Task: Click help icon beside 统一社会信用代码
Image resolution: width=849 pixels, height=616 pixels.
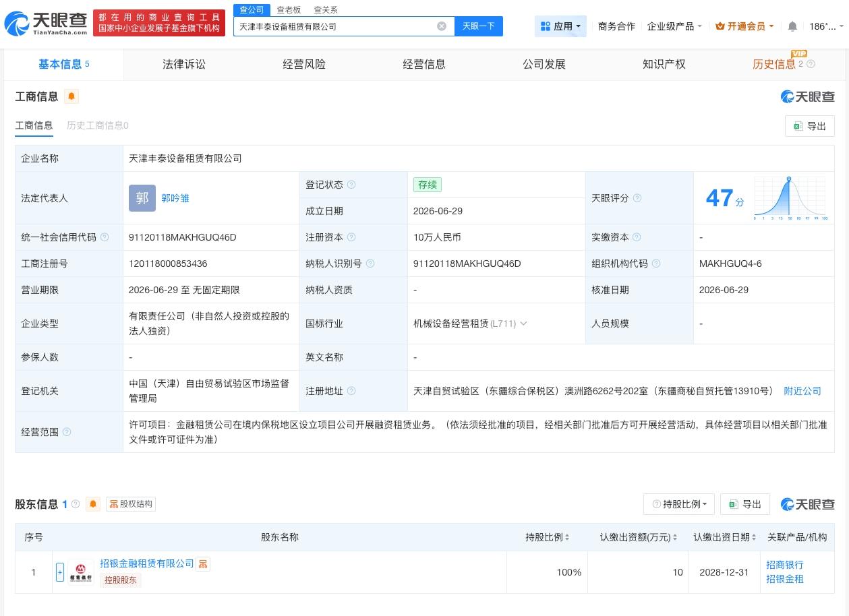Action: pos(105,237)
